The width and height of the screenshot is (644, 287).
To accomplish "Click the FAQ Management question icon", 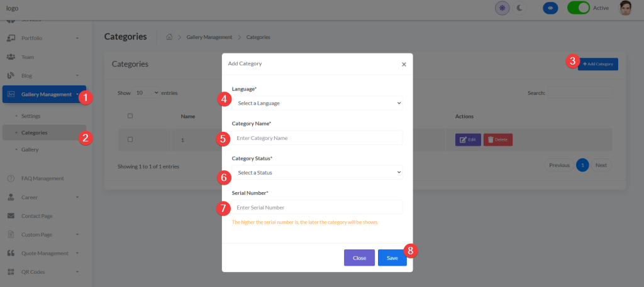I will [x=11, y=178].
